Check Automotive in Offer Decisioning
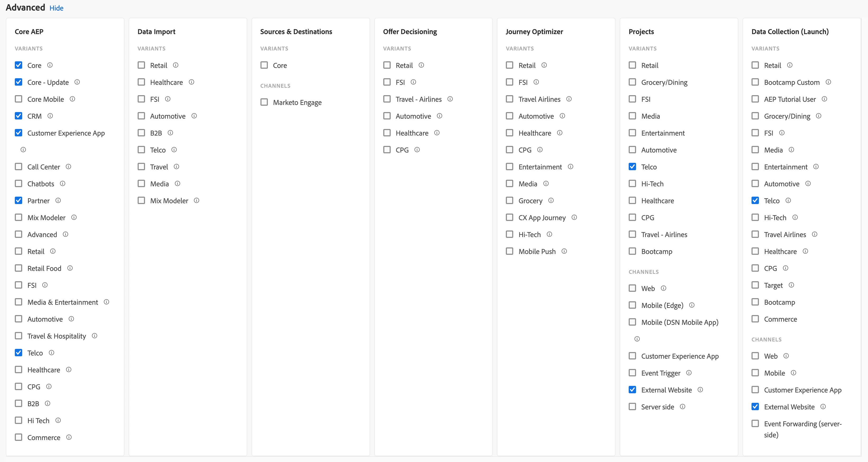The width and height of the screenshot is (868, 462). coord(387,116)
